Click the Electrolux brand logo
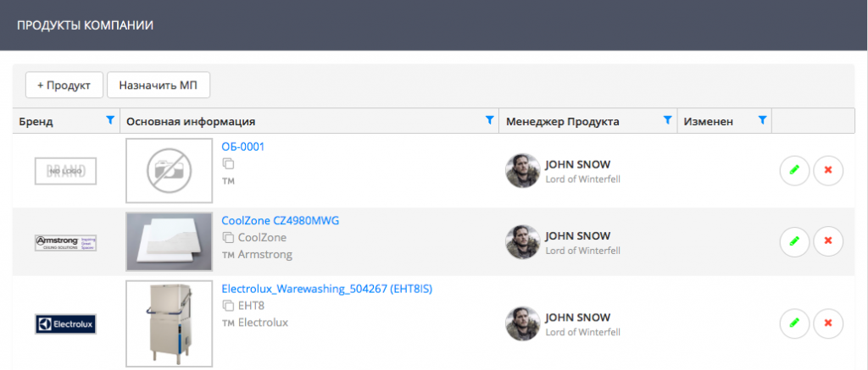 (65, 324)
